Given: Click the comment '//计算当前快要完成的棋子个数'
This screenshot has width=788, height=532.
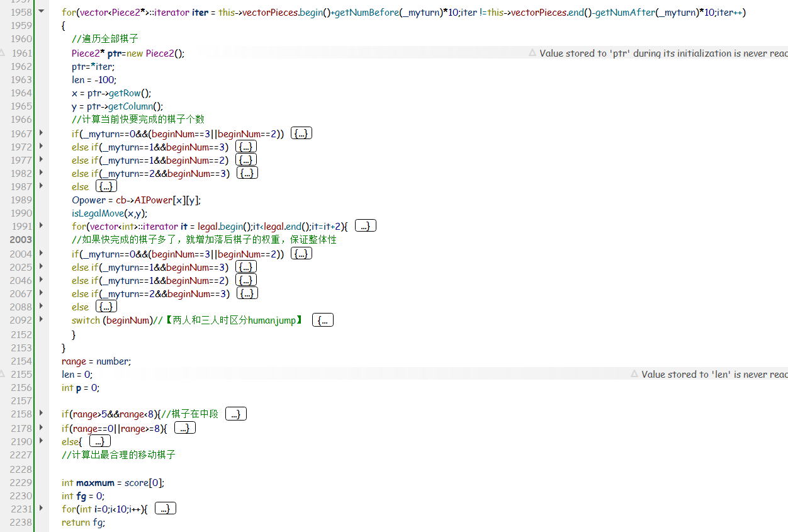Looking at the screenshot, I should click(138, 120).
